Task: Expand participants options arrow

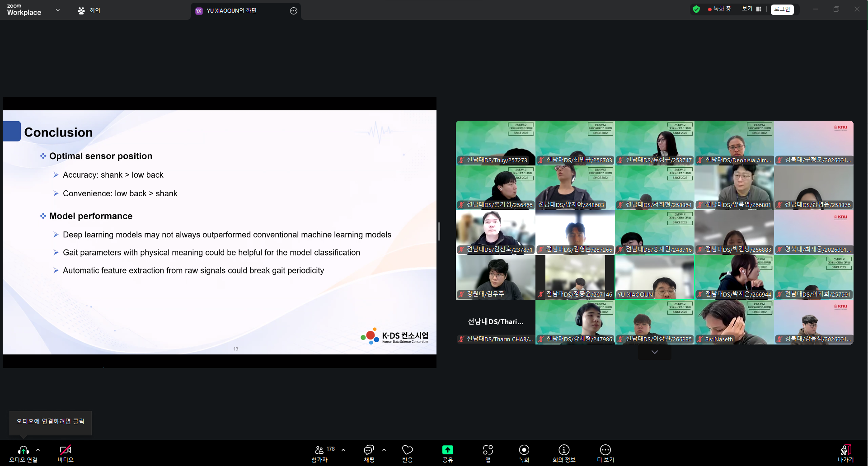Action: pyautogui.click(x=343, y=450)
